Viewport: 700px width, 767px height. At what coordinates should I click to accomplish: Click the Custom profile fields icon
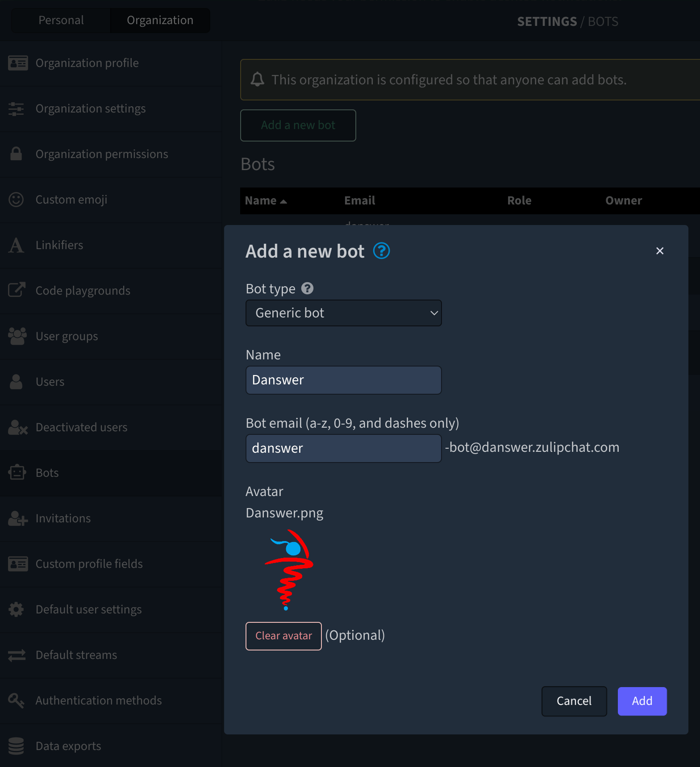coord(18,564)
